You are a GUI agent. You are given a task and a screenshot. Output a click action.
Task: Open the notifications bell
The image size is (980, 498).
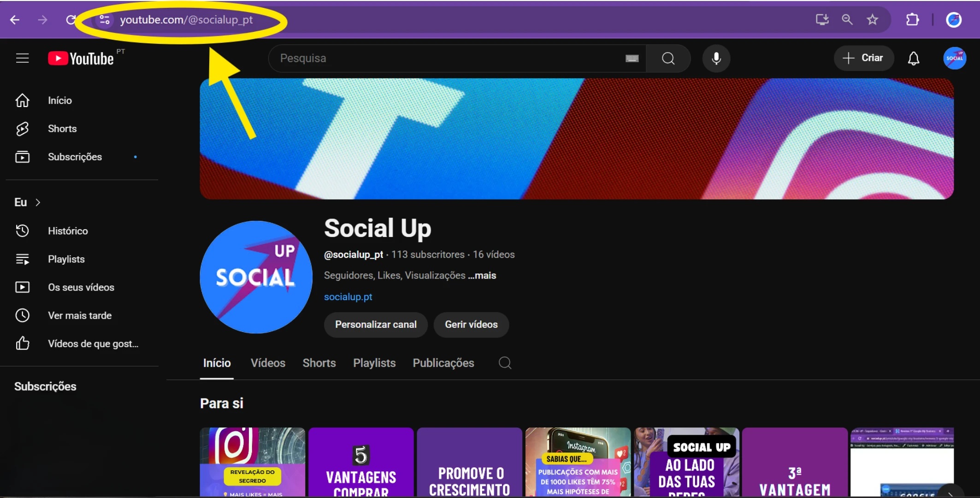click(x=914, y=58)
